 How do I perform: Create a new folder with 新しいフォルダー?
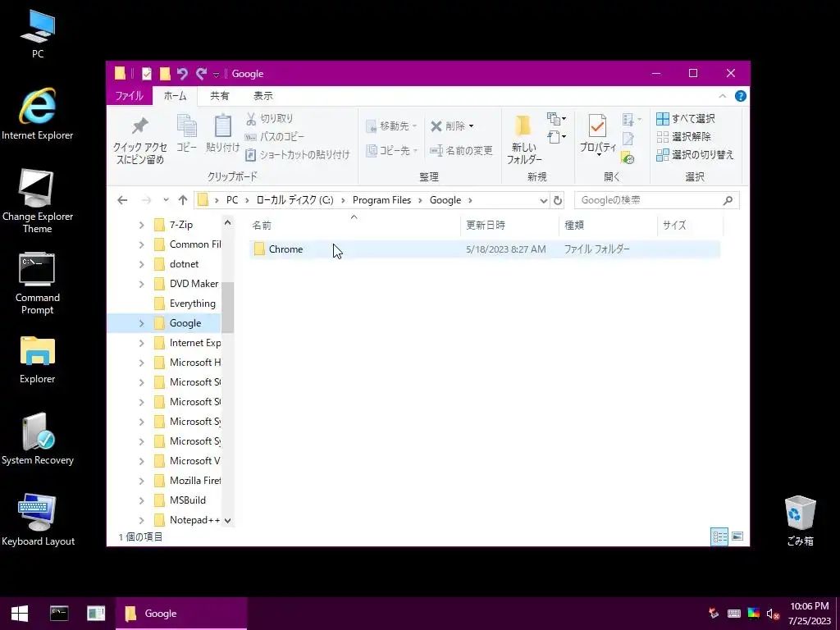(524, 139)
